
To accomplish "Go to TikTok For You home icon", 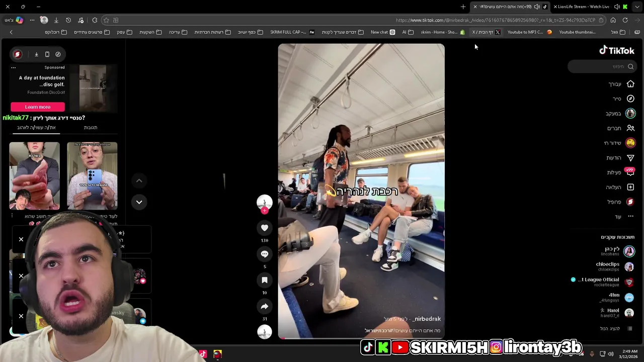I will tap(630, 84).
